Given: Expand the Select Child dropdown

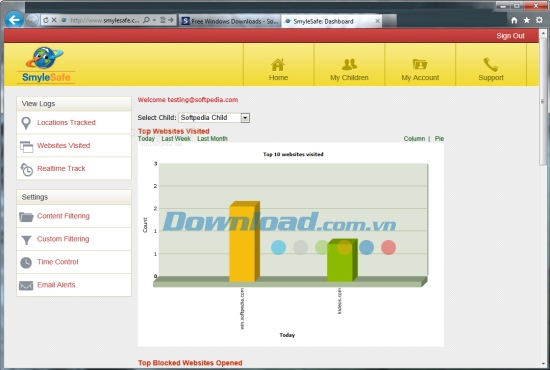Looking at the screenshot, I should click(x=245, y=118).
